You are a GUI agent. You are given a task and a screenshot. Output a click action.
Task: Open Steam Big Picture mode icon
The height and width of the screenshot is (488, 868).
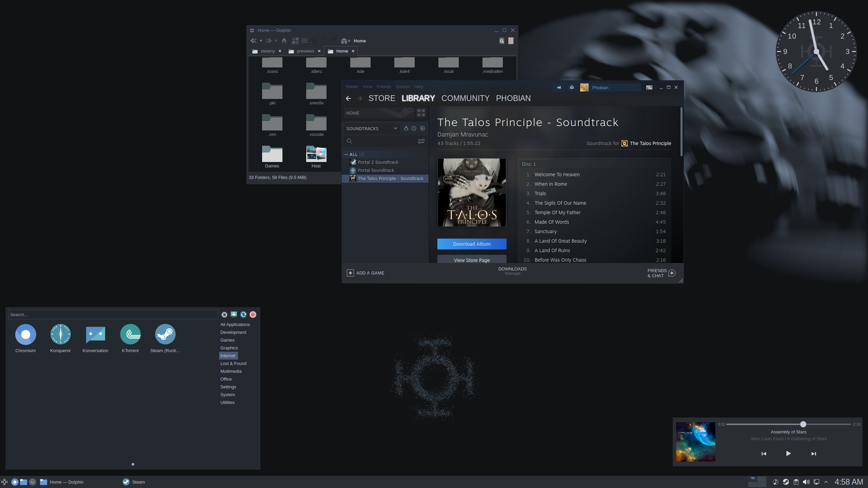coord(649,87)
